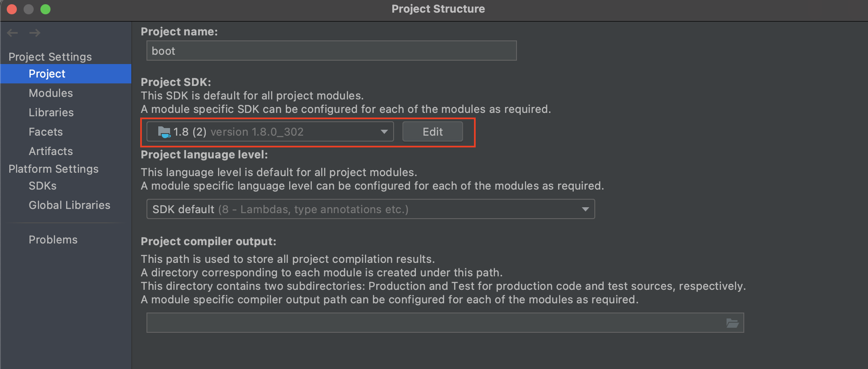
Task: Expand the Project language level dropdown
Action: click(x=585, y=209)
